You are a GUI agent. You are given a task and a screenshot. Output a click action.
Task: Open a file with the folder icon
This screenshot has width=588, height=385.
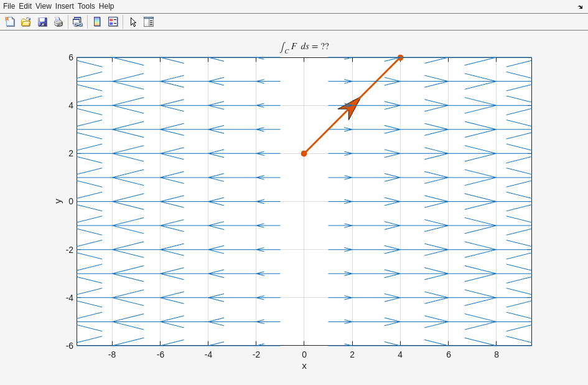26,22
